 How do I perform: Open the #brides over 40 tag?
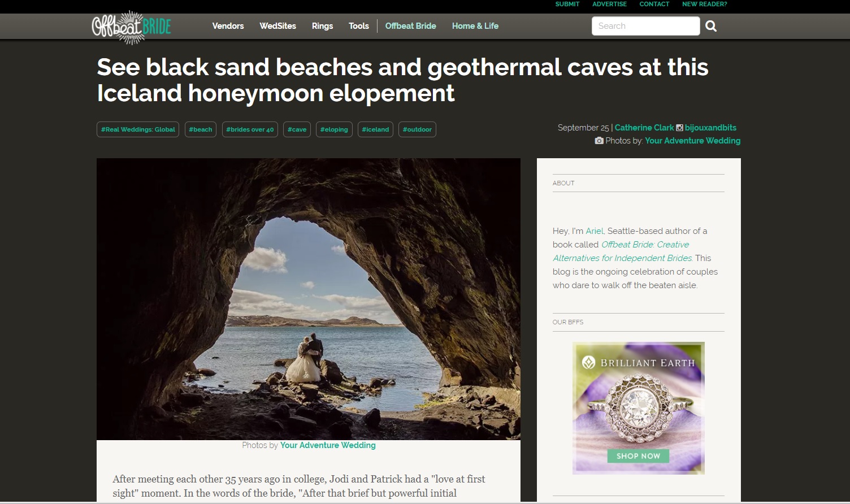coord(250,129)
